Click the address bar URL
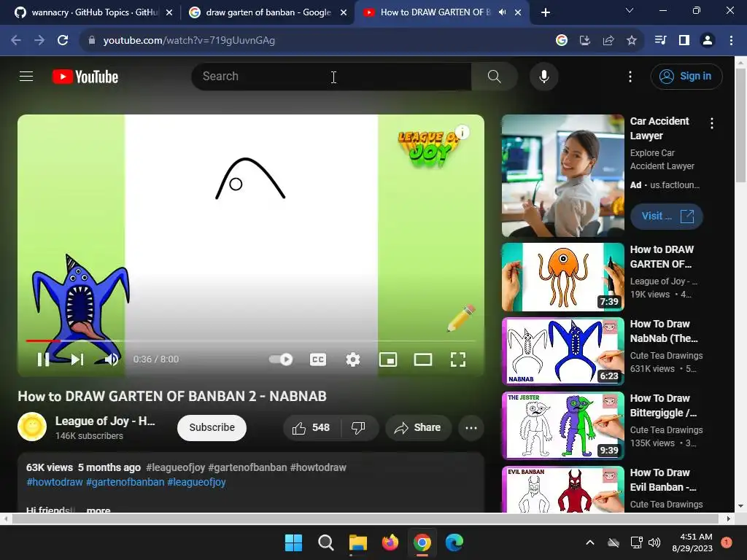The image size is (747, 560). click(x=189, y=41)
